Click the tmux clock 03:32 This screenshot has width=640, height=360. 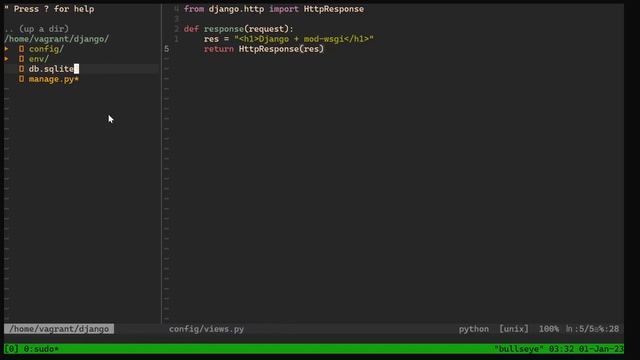click(x=561, y=349)
